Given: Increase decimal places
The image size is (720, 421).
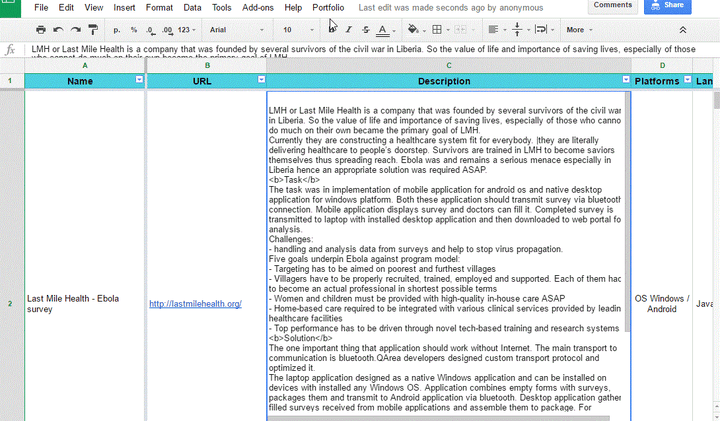Looking at the screenshot, I should pos(167,30).
